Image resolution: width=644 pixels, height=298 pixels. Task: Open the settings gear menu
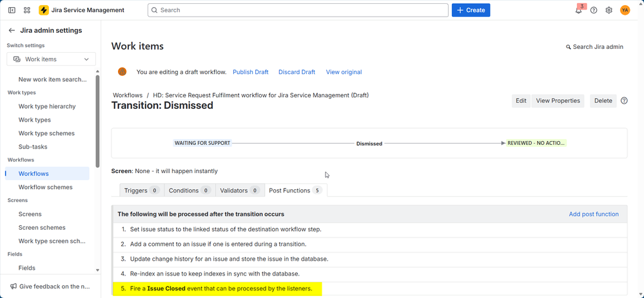pos(609,10)
